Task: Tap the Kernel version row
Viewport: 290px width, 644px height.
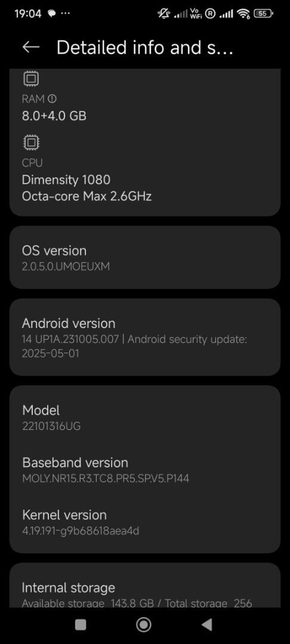Action: [145, 522]
